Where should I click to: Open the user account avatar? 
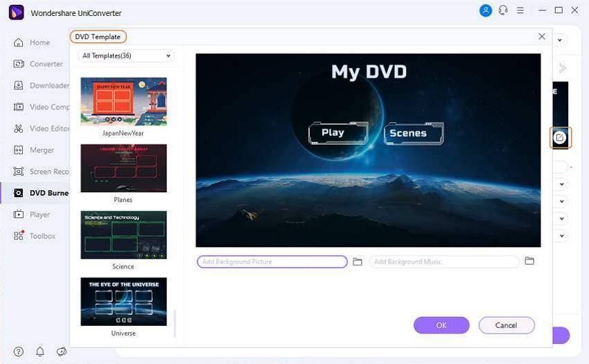(486, 10)
